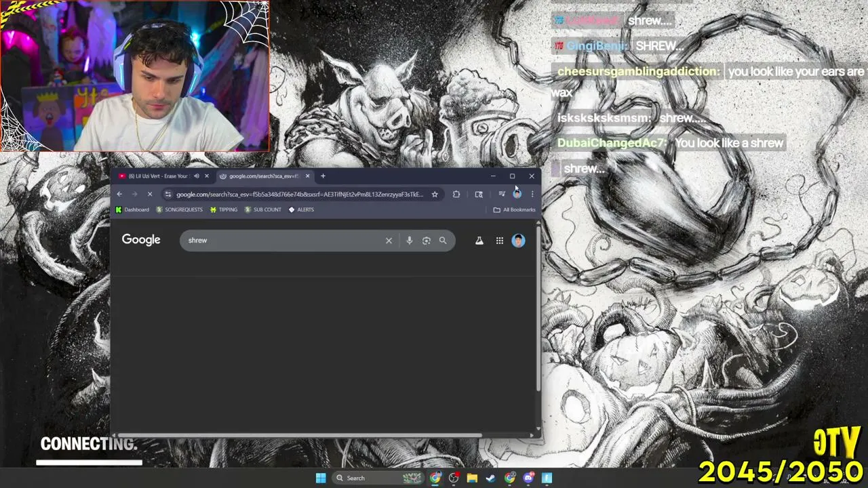The width and height of the screenshot is (868, 488).
Task: Click the 2045/2050 counter text
Action: [x=781, y=472]
